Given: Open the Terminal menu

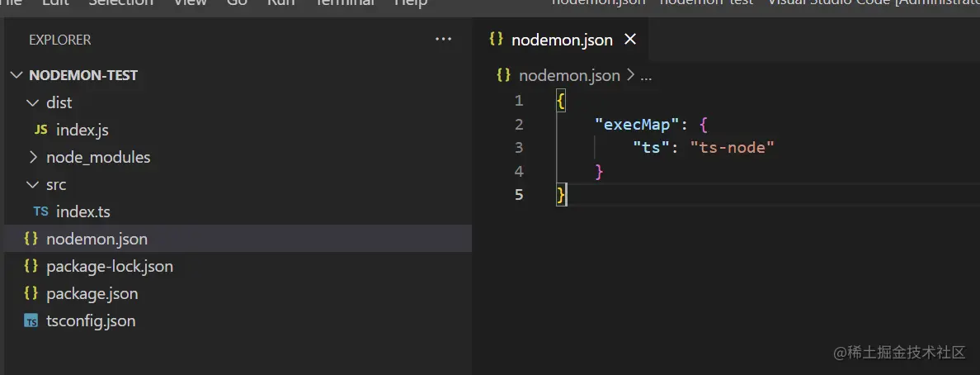Looking at the screenshot, I should click(x=345, y=3).
